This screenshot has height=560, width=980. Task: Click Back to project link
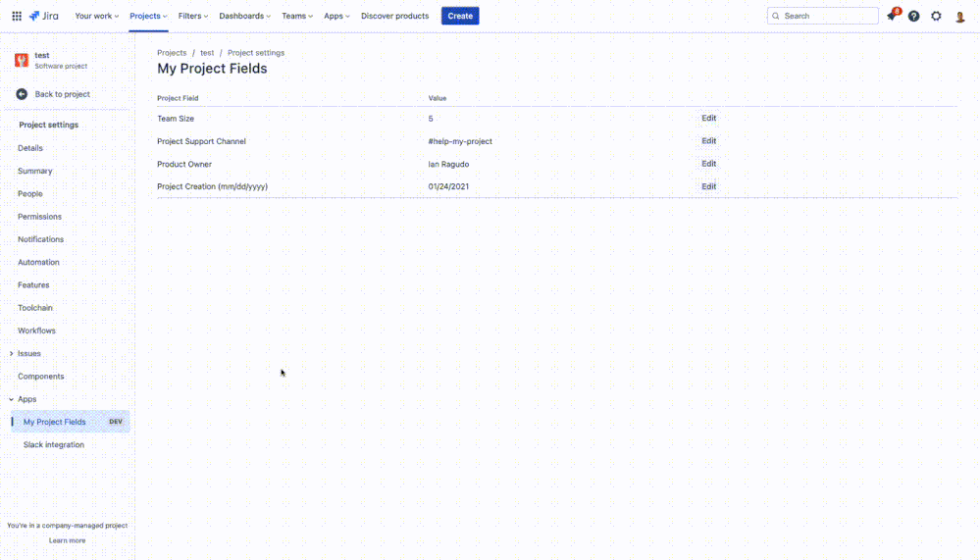tap(63, 94)
